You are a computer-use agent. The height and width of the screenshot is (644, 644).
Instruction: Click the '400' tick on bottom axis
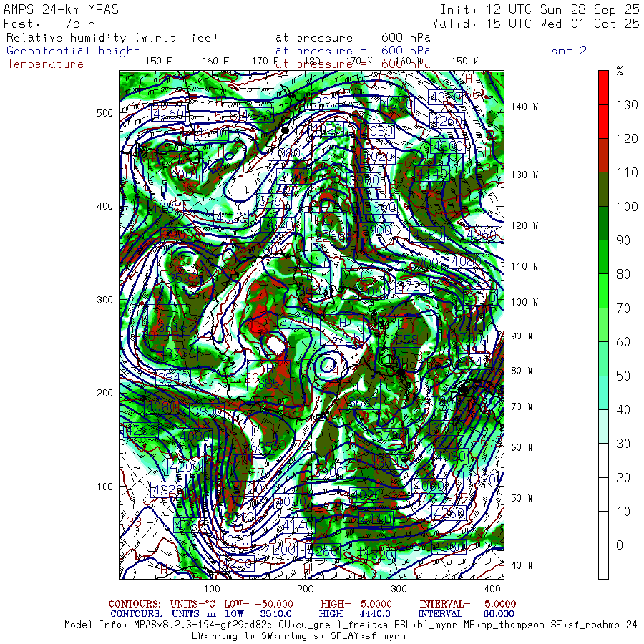coord(492,589)
